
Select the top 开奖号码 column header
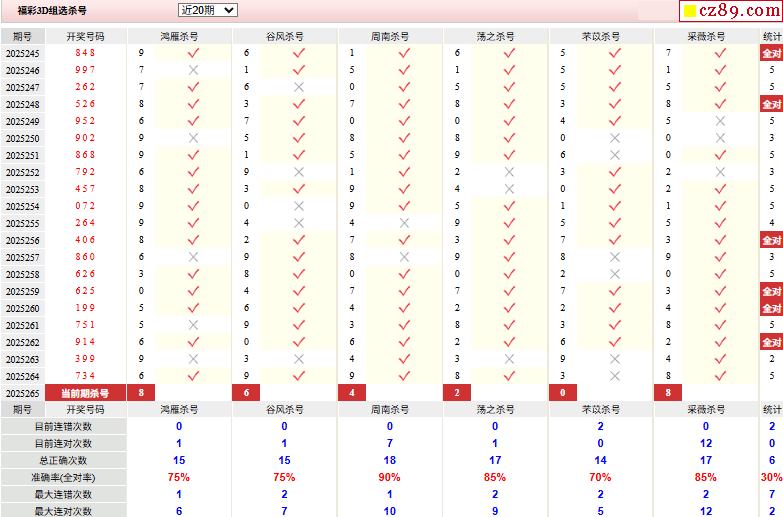click(85, 36)
